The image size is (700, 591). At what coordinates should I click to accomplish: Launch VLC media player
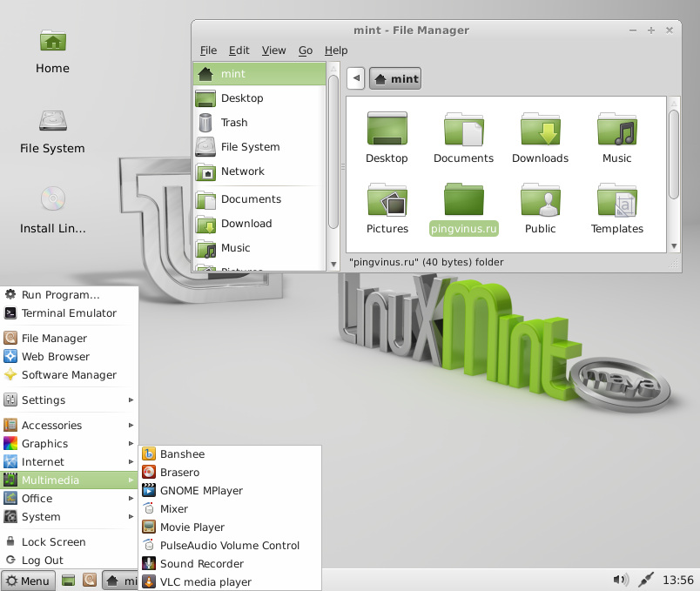click(x=231, y=582)
